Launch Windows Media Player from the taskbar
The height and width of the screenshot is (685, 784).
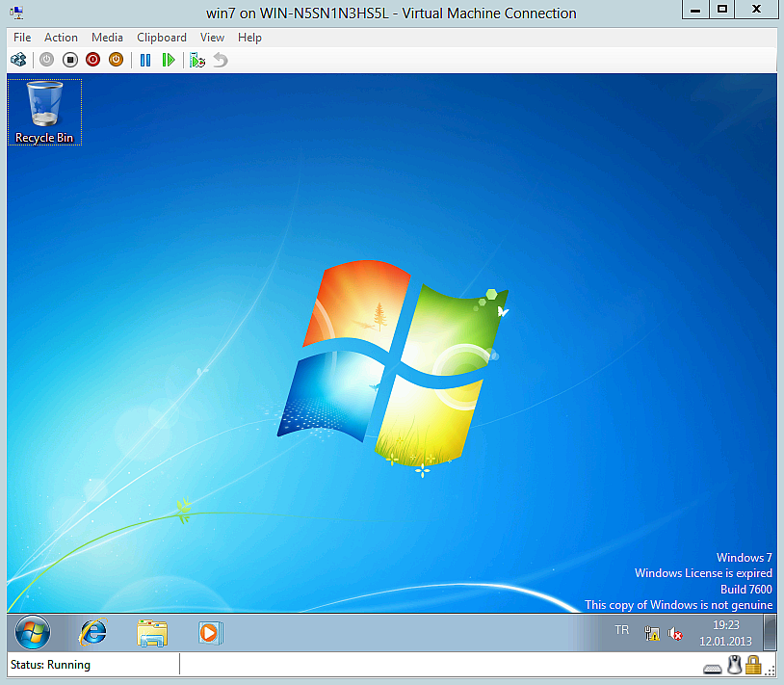(x=208, y=633)
